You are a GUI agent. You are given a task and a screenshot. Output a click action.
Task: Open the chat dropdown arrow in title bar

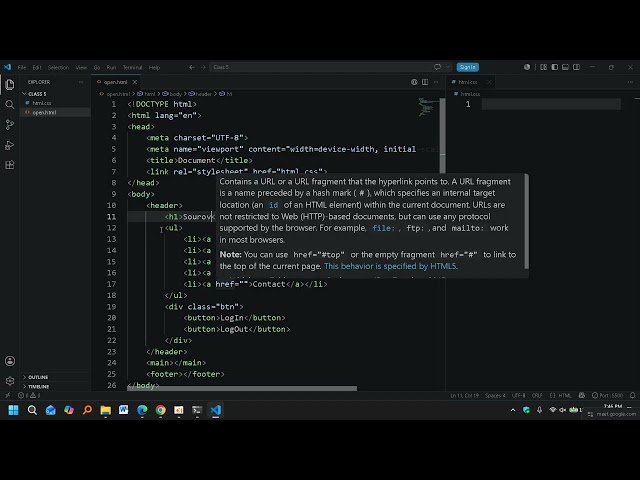pyautogui.click(x=448, y=67)
